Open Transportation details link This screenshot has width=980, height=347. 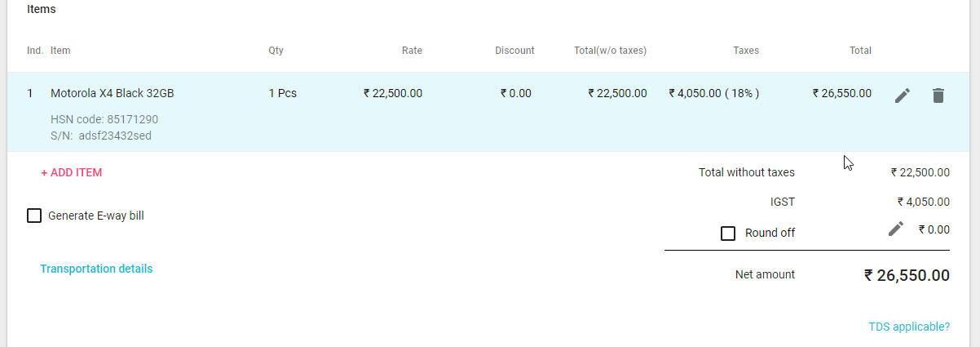(96, 269)
